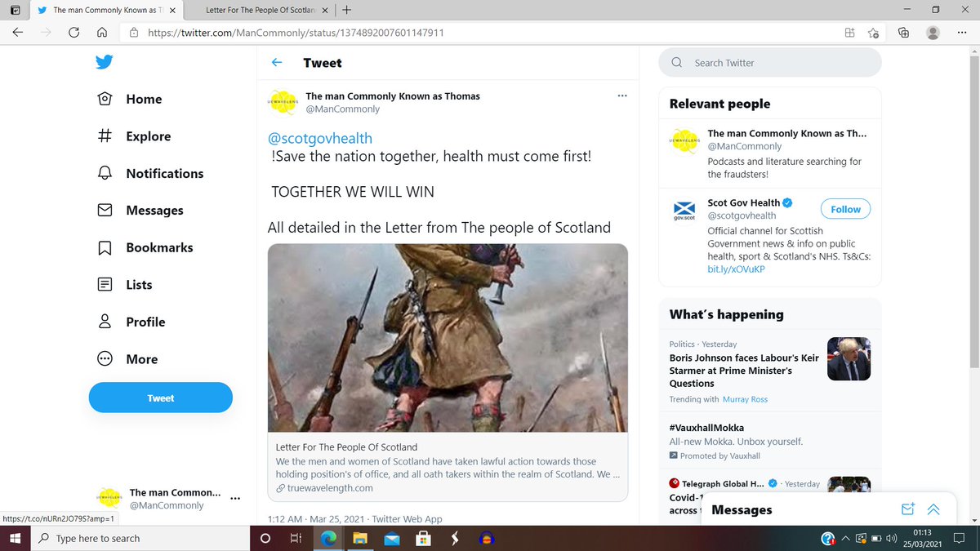Select the Profile person icon
The height and width of the screenshot is (551, 980).
(105, 321)
